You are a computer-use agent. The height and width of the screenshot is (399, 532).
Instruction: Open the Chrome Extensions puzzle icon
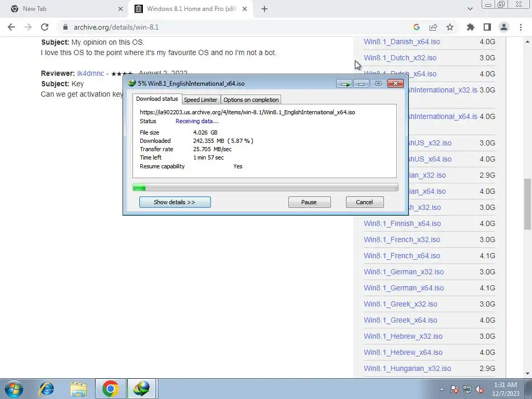pos(471,27)
